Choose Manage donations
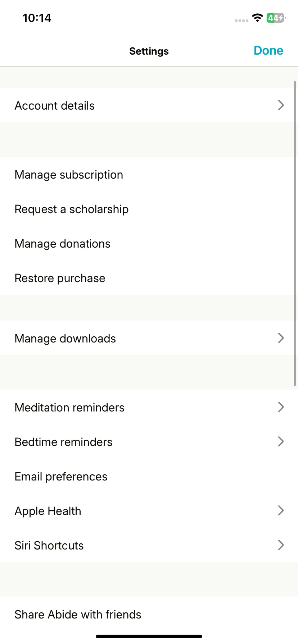Viewport: 298px width, 644px height. click(149, 244)
